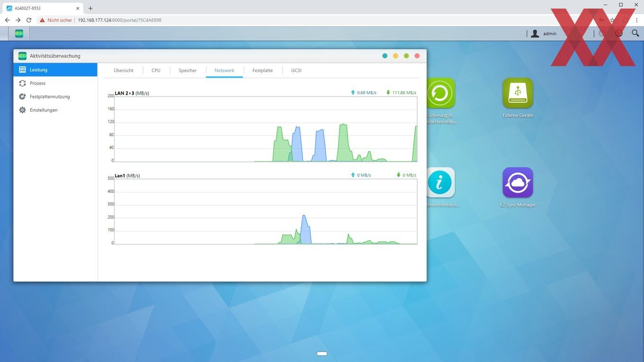Click the LAN 2+3 traffic graph
Viewport: 644px width, 362px height.
point(266,129)
